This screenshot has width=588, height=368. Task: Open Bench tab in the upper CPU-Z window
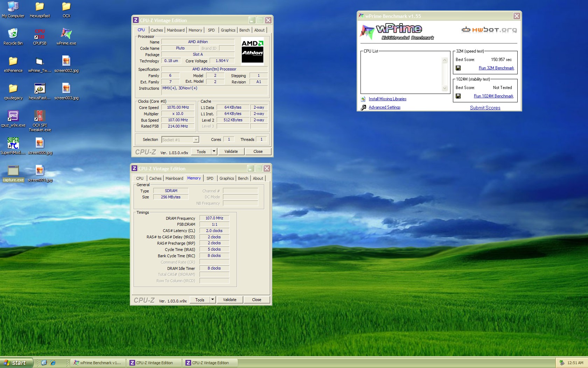pos(244,30)
